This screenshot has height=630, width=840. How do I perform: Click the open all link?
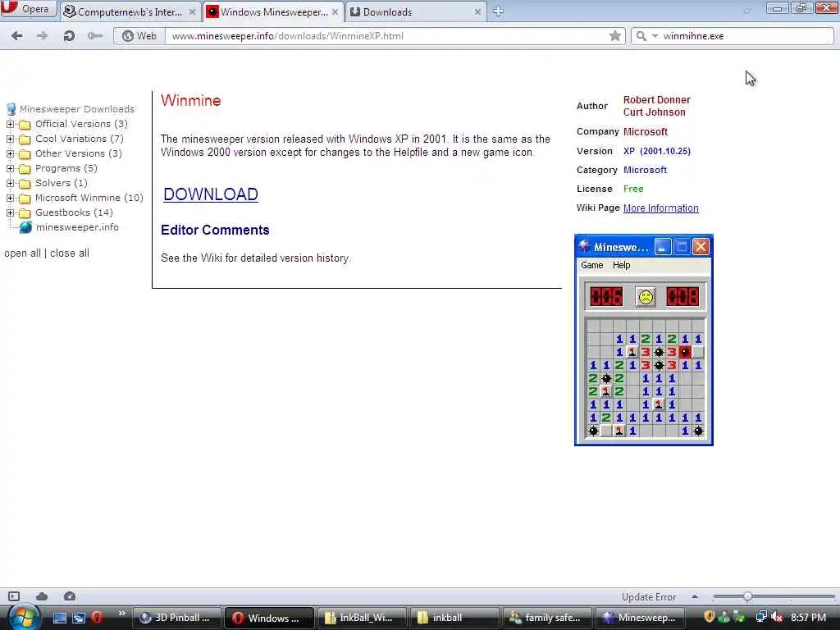(22, 253)
